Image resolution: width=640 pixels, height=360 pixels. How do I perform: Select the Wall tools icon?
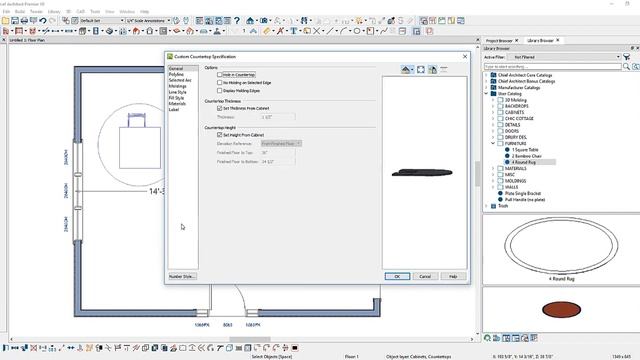(x=6, y=31)
